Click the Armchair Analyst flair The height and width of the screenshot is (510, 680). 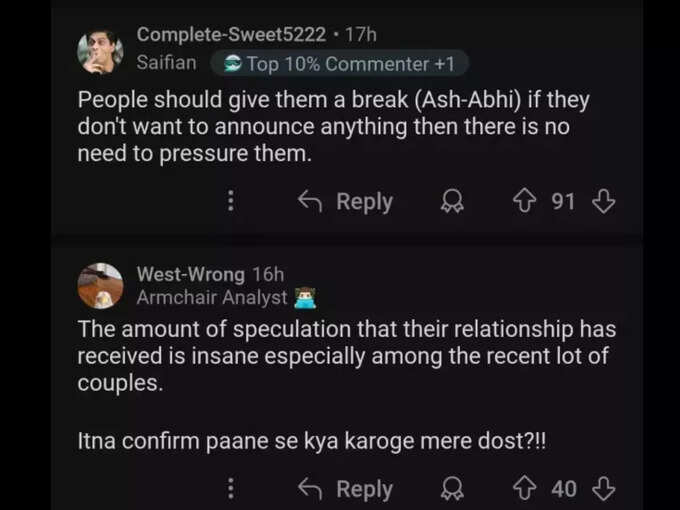[x=212, y=298]
